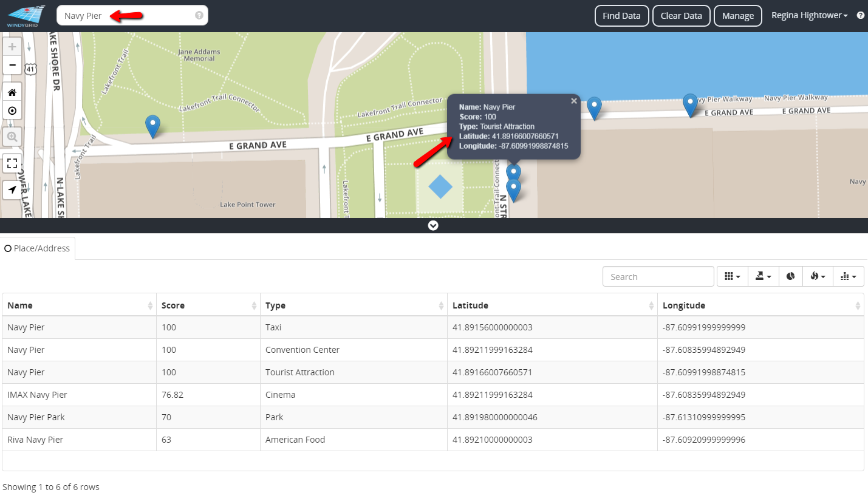This screenshot has height=501, width=868.
Task: Open the columns grid dropdown
Action: 733,276
